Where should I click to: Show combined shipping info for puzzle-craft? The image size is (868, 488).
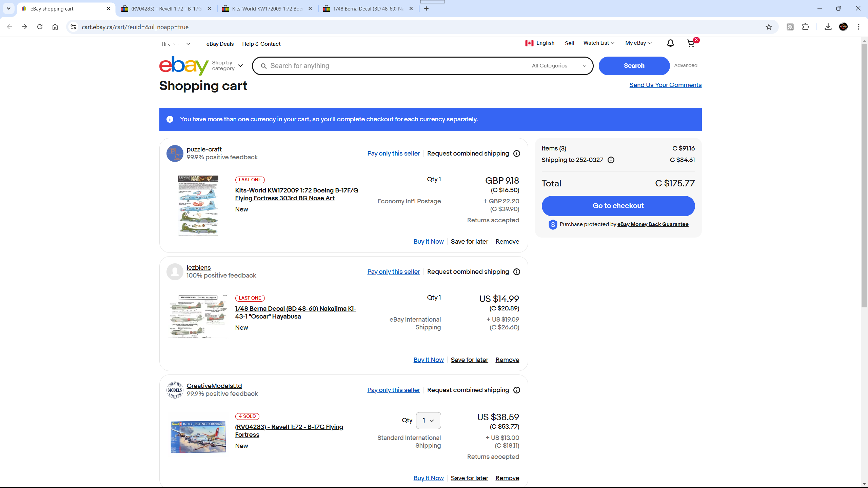(517, 154)
